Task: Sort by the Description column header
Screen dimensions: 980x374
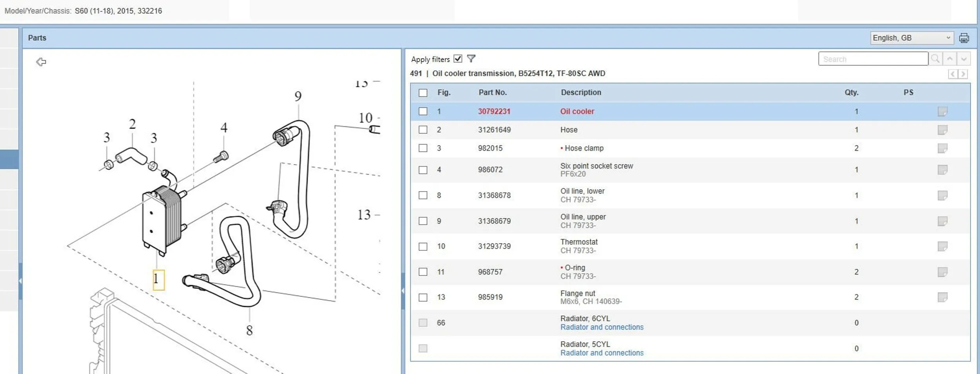Action: click(x=581, y=93)
